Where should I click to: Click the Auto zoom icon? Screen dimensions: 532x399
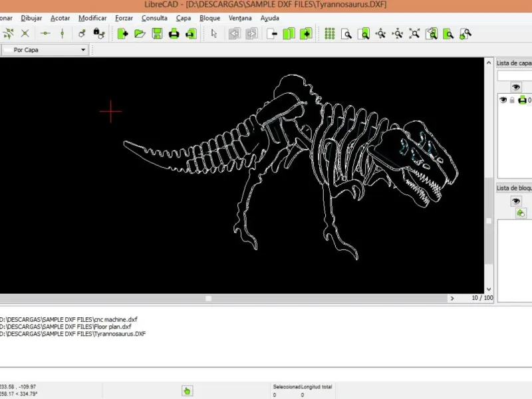(x=414, y=34)
